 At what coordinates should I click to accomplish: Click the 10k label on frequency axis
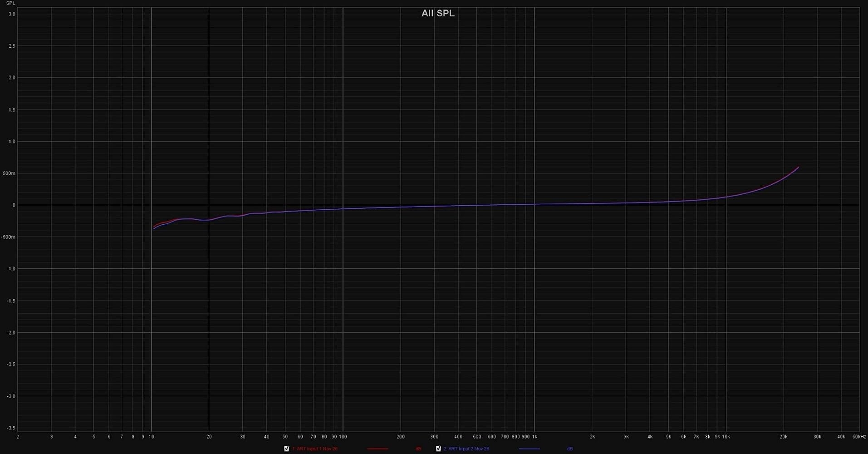[726, 437]
